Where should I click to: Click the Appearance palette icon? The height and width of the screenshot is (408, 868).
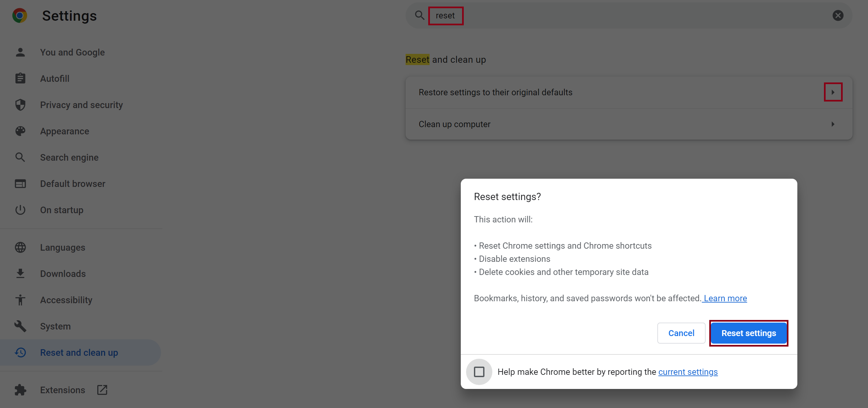tap(20, 131)
